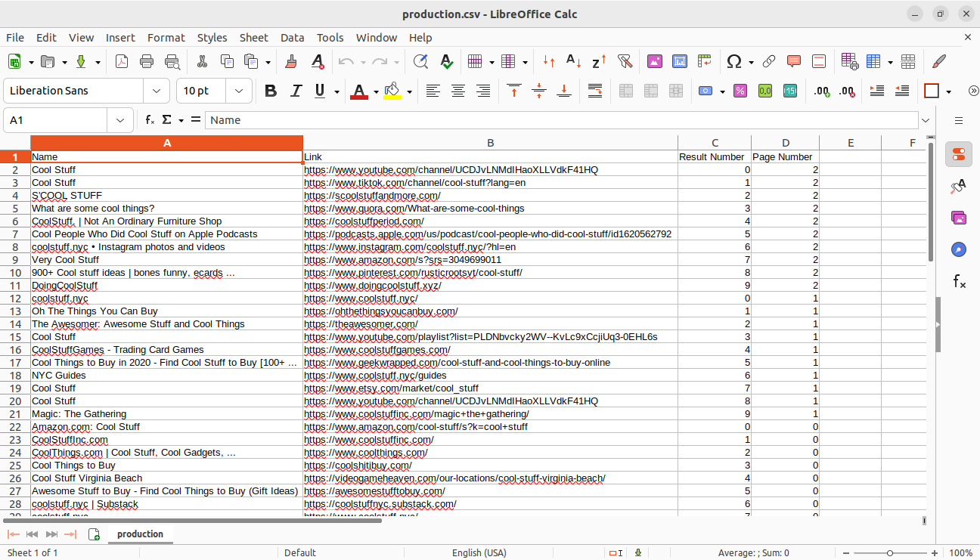Open sidebar Functions fx icon
The height and width of the screenshot is (560, 980).
click(x=959, y=282)
